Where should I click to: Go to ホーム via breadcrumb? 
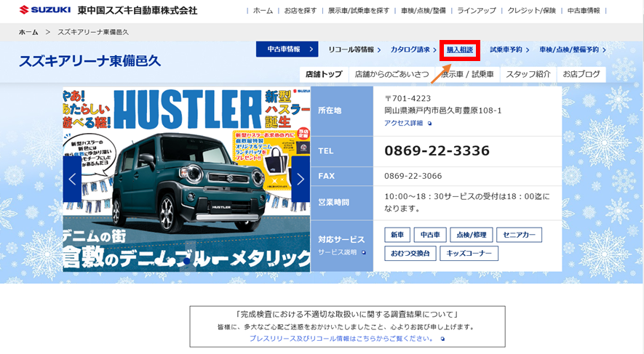pos(28,32)
